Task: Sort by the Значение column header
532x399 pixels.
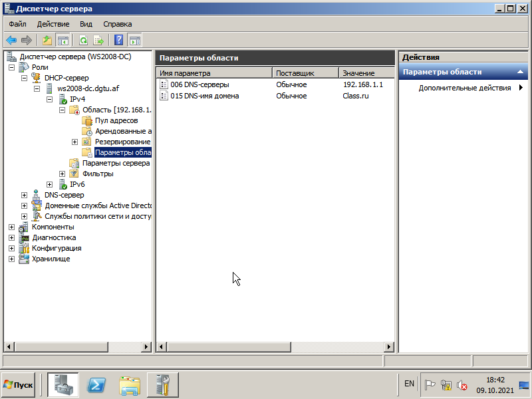Action: coord(367,73)
